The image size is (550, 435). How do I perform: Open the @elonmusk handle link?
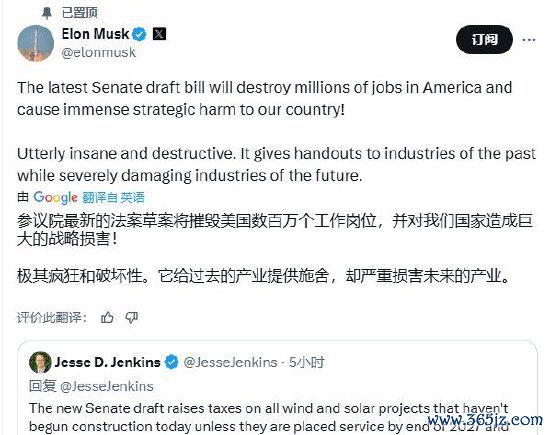pos(99,53)
